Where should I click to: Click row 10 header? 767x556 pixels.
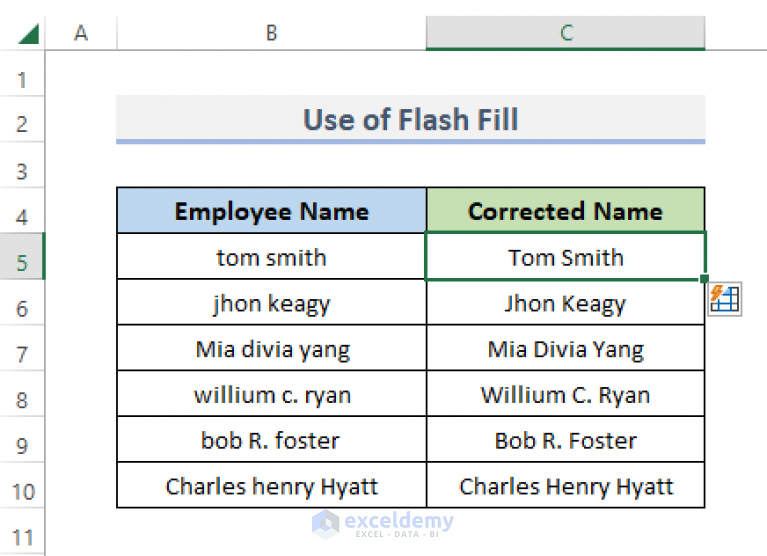point(22,492)
